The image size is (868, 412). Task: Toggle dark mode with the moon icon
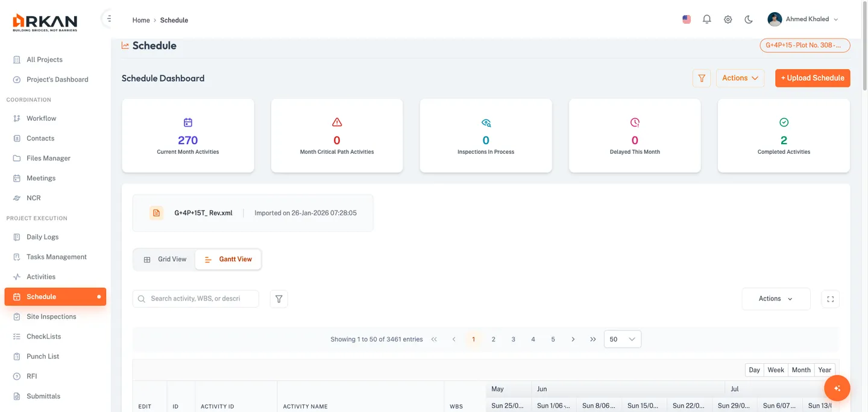click(748, 19)
